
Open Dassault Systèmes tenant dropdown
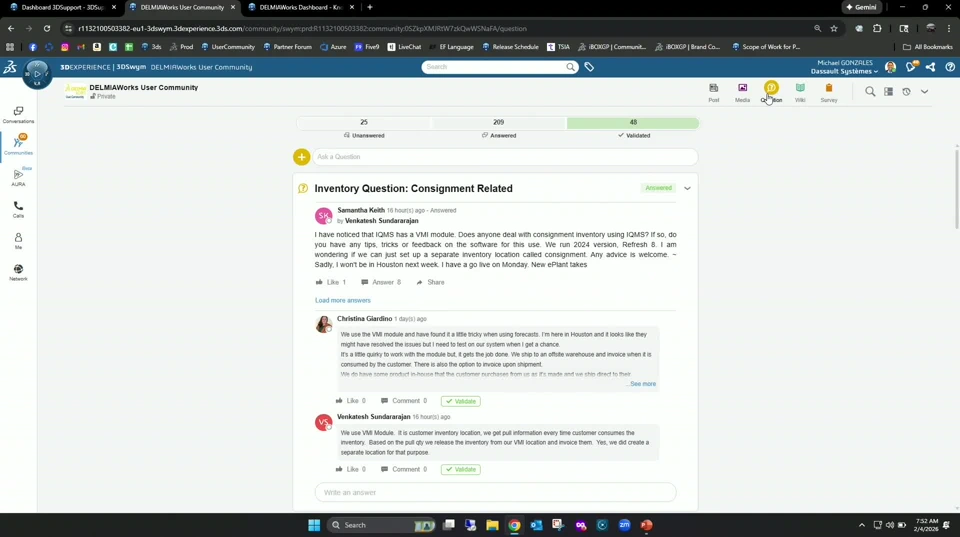pos(844,71)
